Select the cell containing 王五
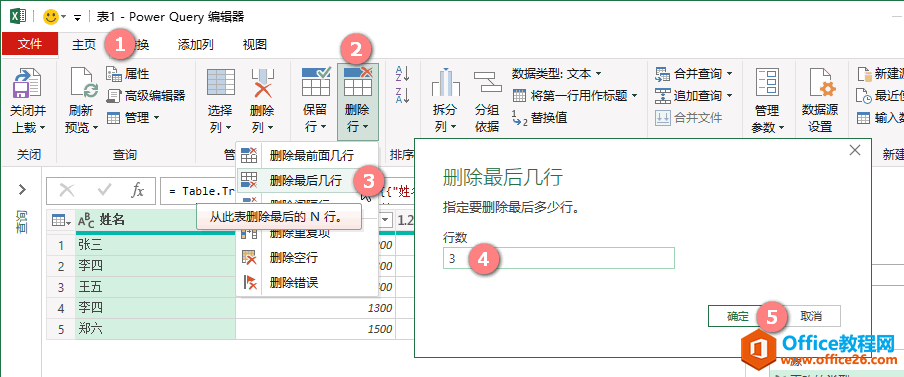This screenshot has height=377, width=904. coord(156,286)
